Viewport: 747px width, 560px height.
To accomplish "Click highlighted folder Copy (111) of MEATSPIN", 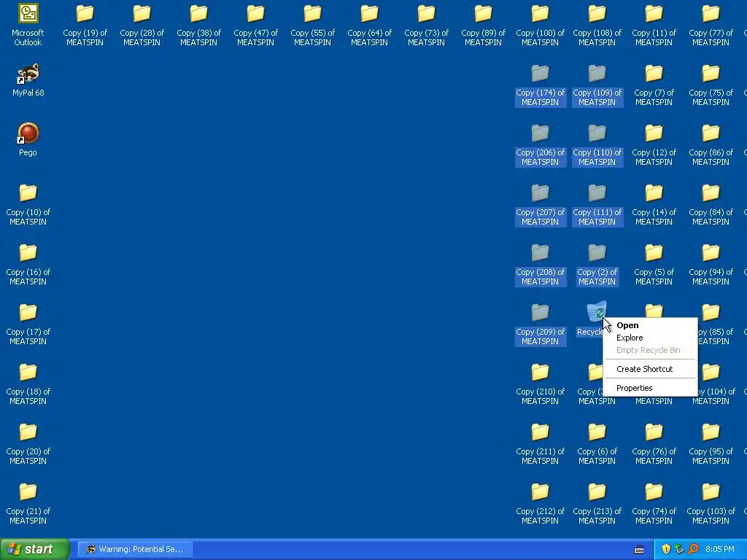I will [x=597, y=204].
